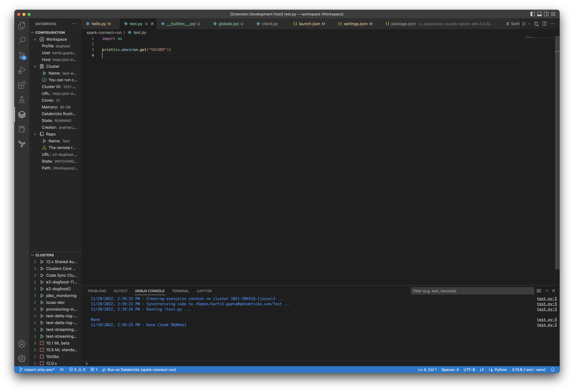Image resolution: width=574 pixels, height=392 pixels.
Task: Open the Run and Debug view
Action: click(22, 70)
